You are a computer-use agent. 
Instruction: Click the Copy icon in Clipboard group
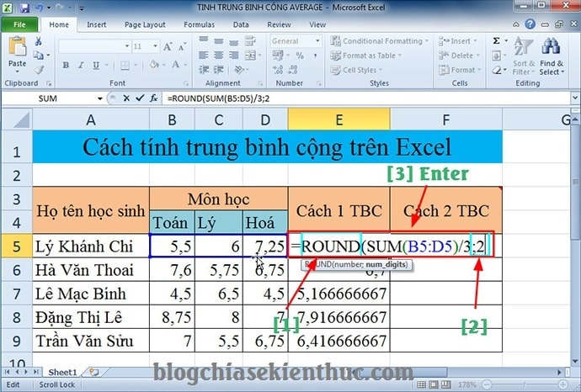coord(38,56)
